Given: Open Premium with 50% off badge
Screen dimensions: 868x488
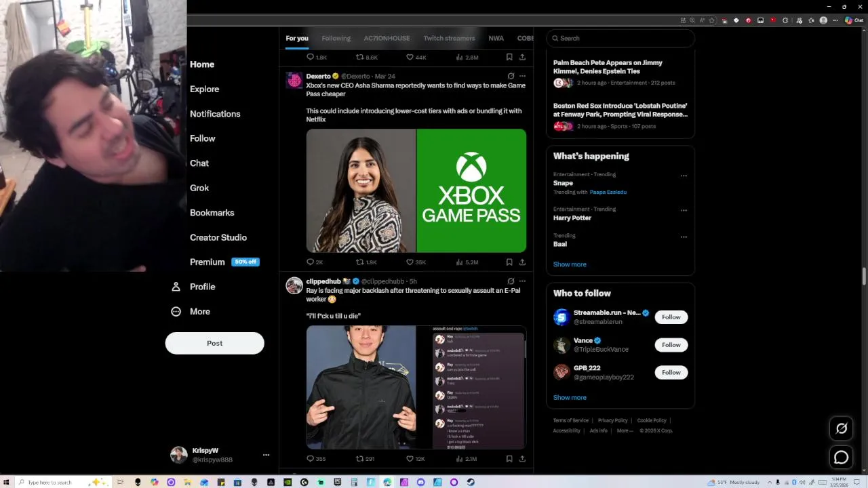Looking at the screenshot, I should (224, 262).
